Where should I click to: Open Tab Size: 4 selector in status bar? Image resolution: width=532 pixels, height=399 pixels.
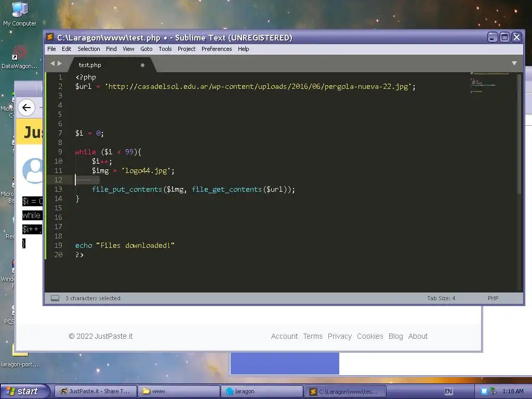(x=441, y=298)
